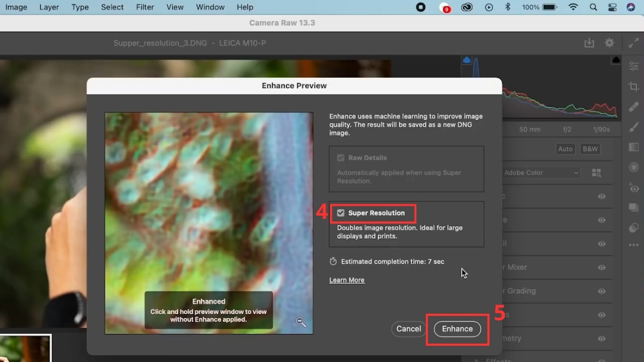Toggle highlight clipping warning on histogram
The width and height of the screenshot is (644, 362).
click(x=616, y=60)
